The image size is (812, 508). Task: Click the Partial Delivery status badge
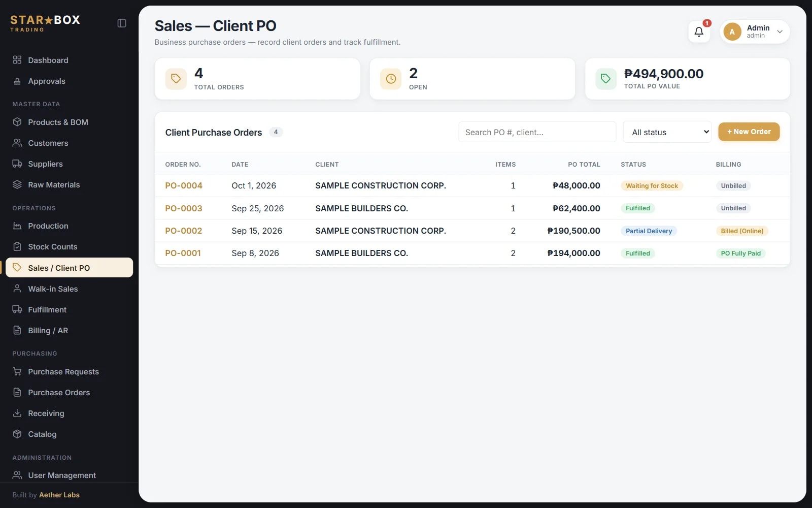pos(649,231)
